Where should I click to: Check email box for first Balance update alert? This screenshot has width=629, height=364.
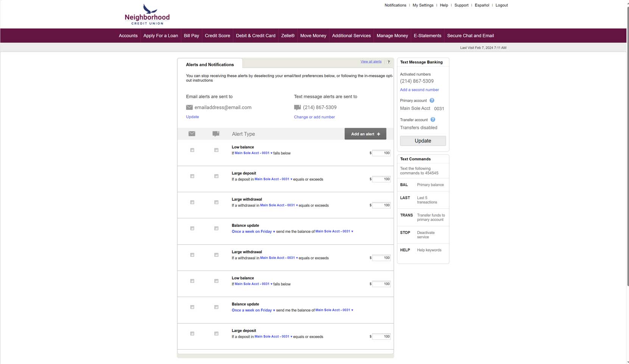[192, 229]
